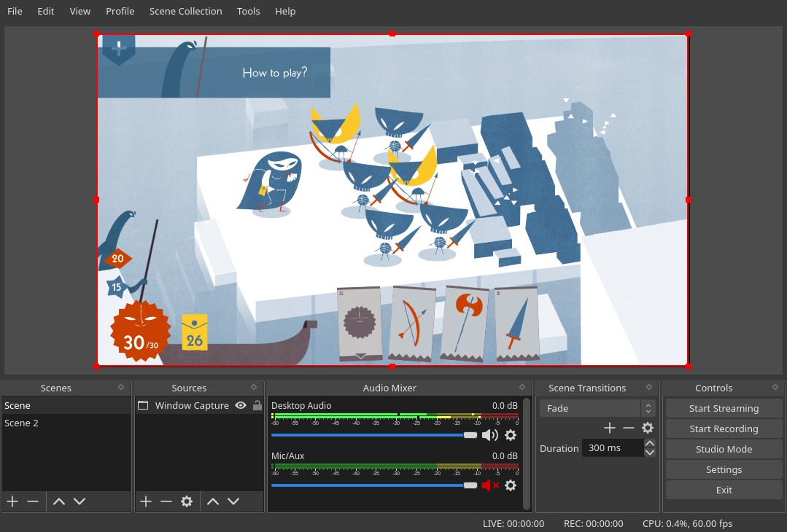Image resolution: width=787 pixels, height=532 pixels.
Task: Move the source up in the Sources list
Action: pyautogui.click(x=213, y=501)
